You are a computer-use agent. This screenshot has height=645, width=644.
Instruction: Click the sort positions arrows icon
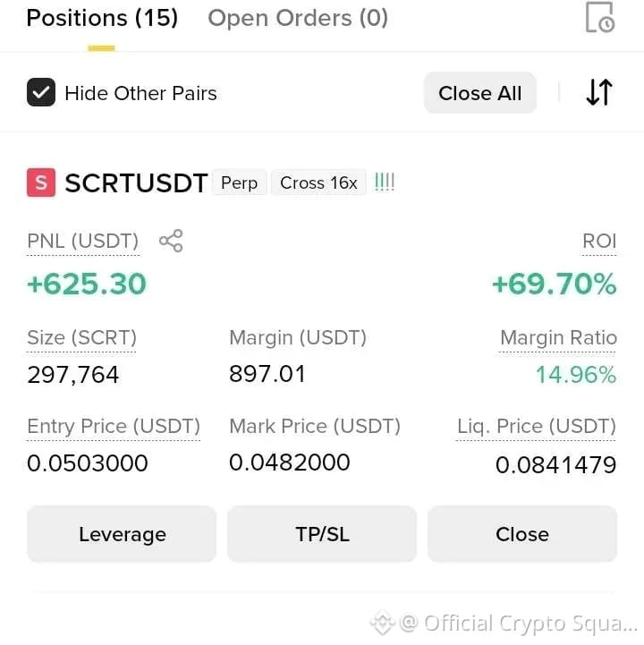pyautogui.click(x=599, y=92)
